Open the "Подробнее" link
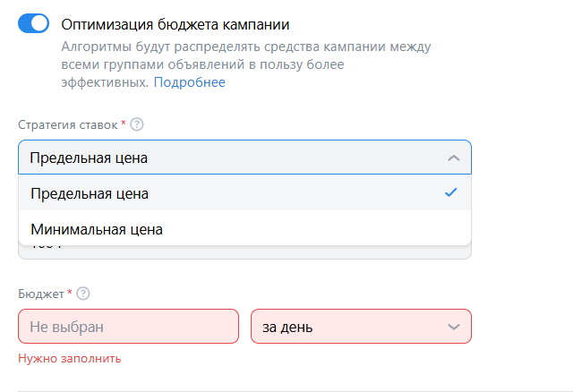 [190, 82]
